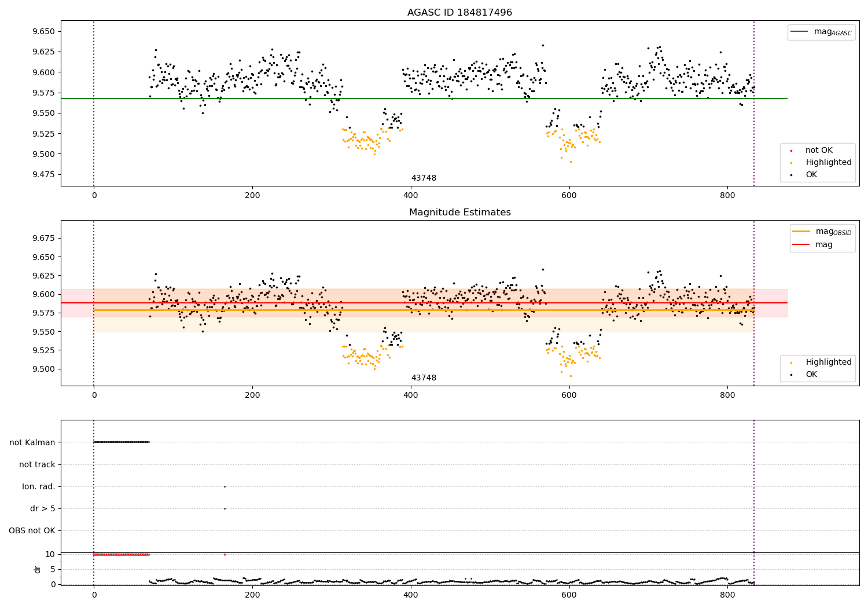
Task: Click the 9.675 y-tick on the middle plot
Action: coord(44,238)
